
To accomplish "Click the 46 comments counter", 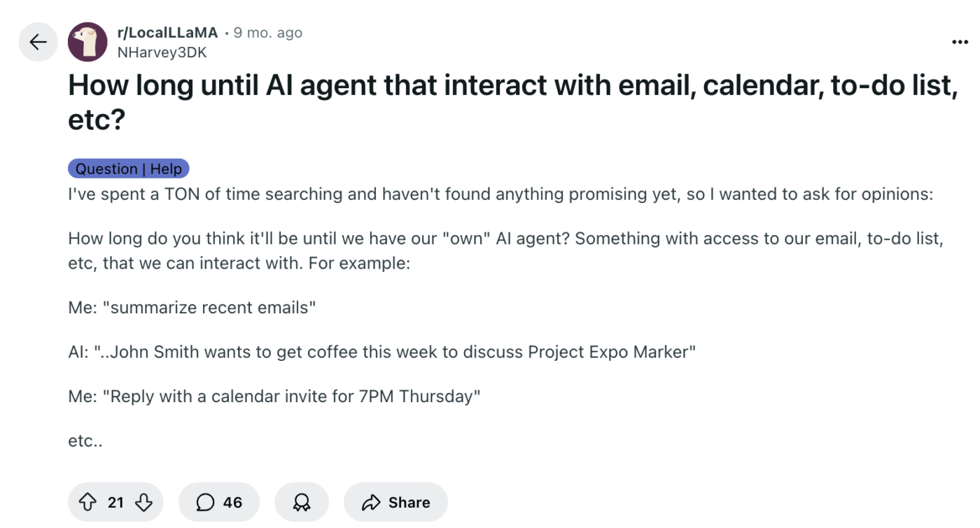I will (231, 501).
